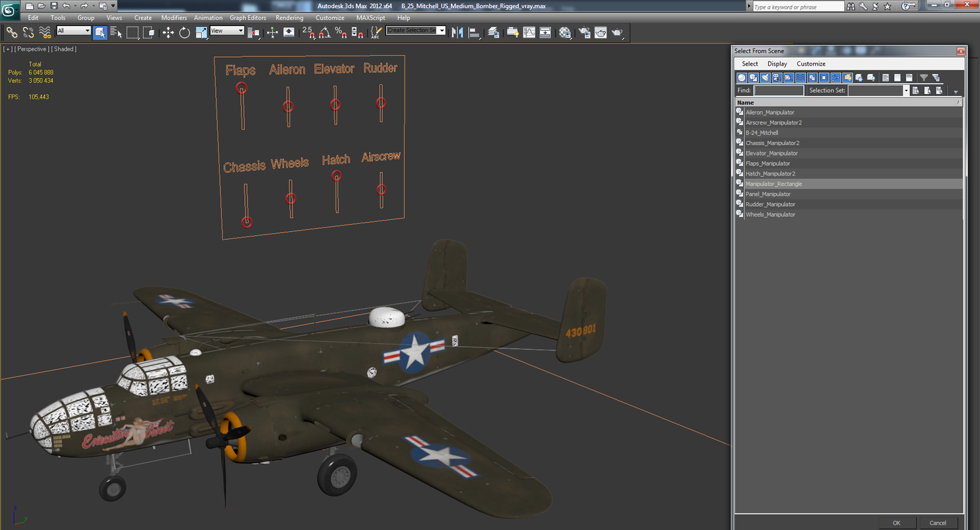Click the Unlink Selection tool
Viewport: 980px width, 530px height.
(x=28, y=32)
